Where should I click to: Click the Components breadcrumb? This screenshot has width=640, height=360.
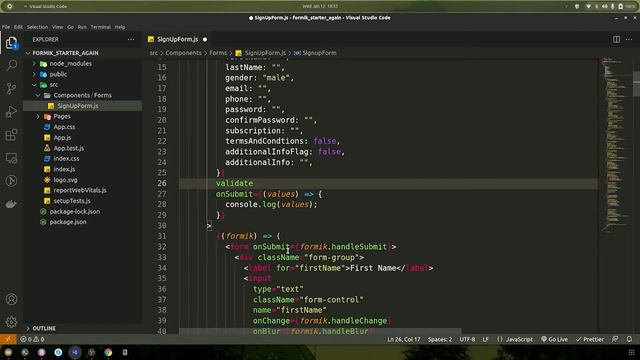click(183, 53)
